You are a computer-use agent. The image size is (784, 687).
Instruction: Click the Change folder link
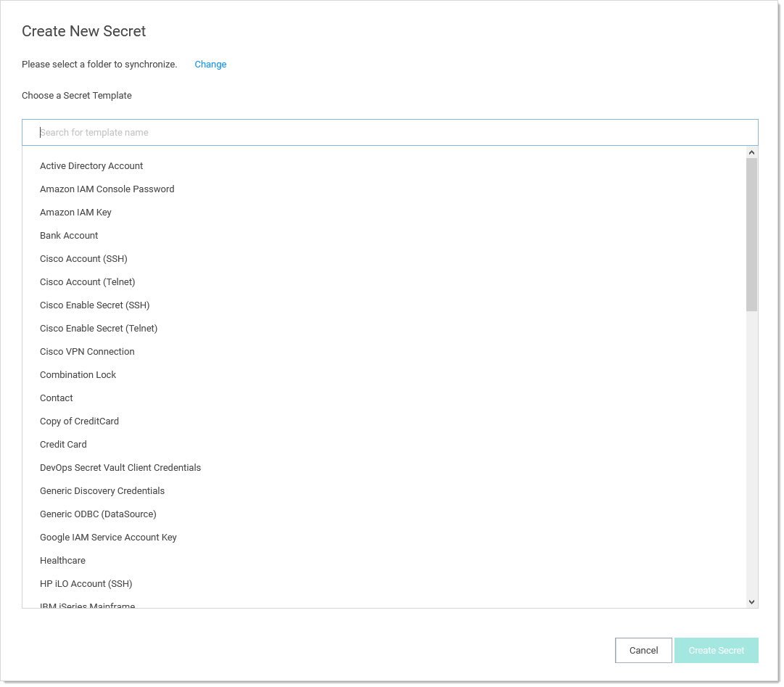[210, 65]
